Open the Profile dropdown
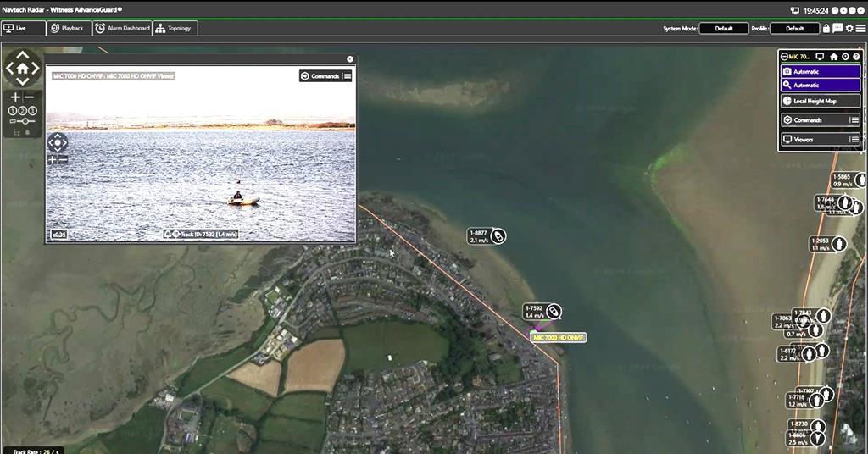Viewport: 868px width, 454px height. pyautogui.click(x=794, y=28)
